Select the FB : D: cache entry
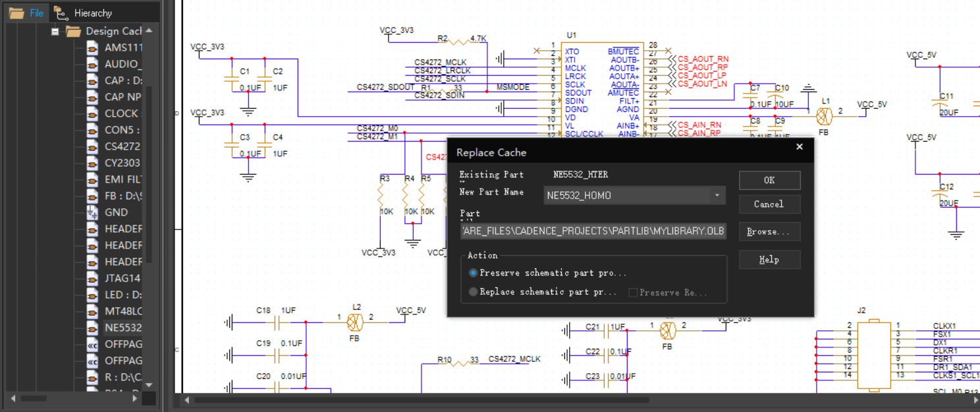980x412 pixels. tap(123, 196)
